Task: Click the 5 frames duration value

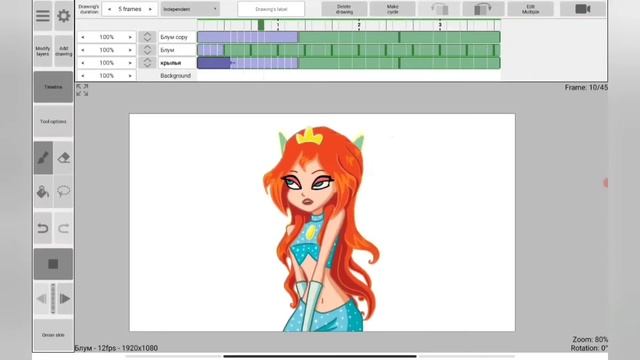Action: pos(130,9)
